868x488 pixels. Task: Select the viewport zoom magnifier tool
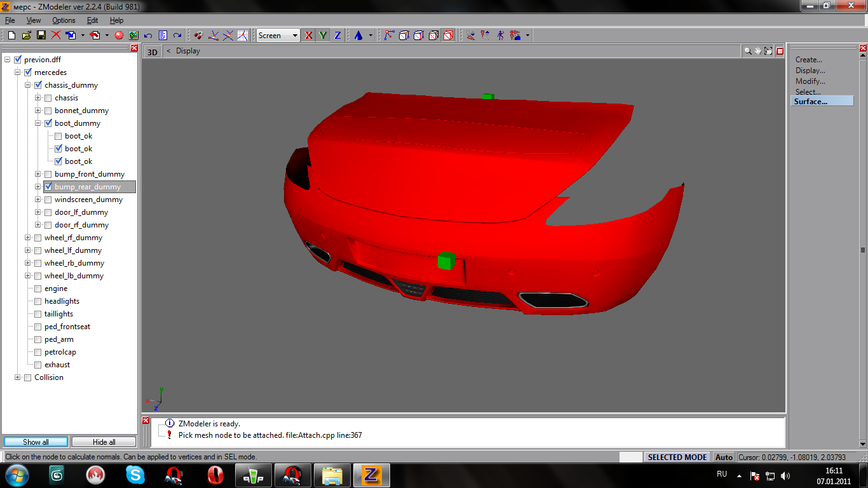tap(748, 51)
